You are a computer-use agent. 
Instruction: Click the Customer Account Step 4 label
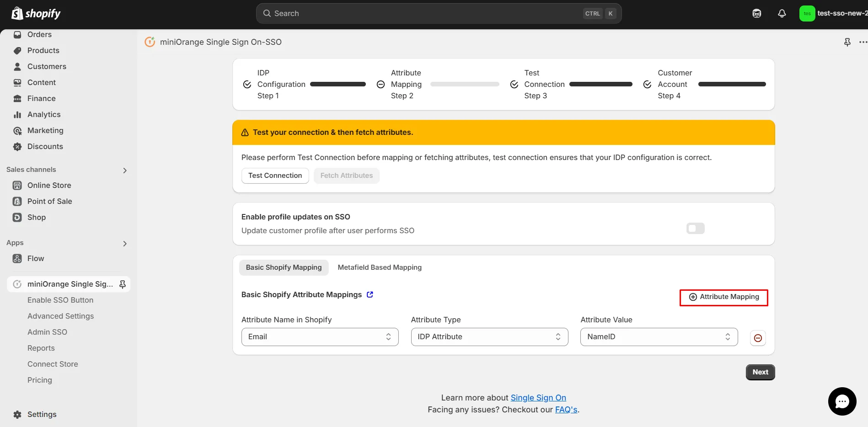coord(675,84)
